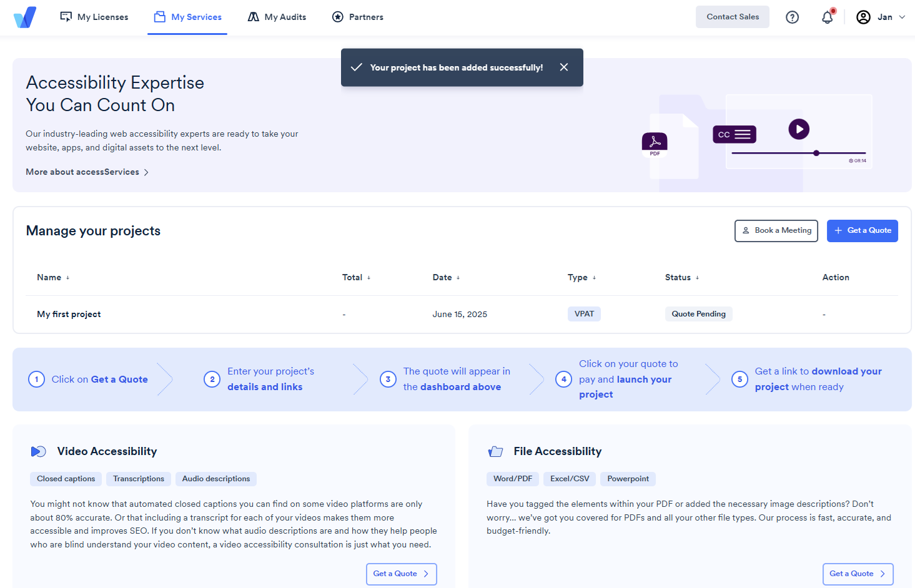Viewport: 915px width, 588px height.
Task: Open the My Audits tab
Action: [277, 17]
